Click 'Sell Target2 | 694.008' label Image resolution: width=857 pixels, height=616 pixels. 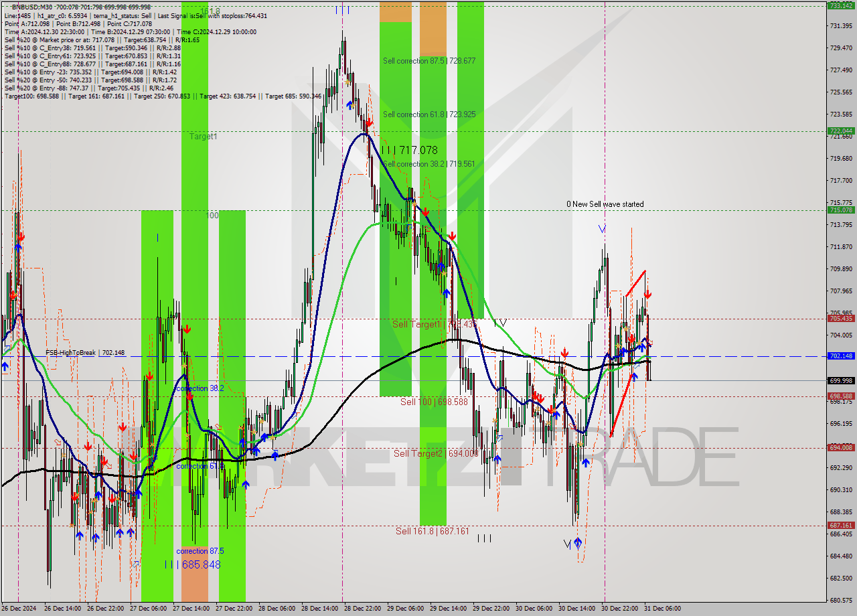coord(436,454)
